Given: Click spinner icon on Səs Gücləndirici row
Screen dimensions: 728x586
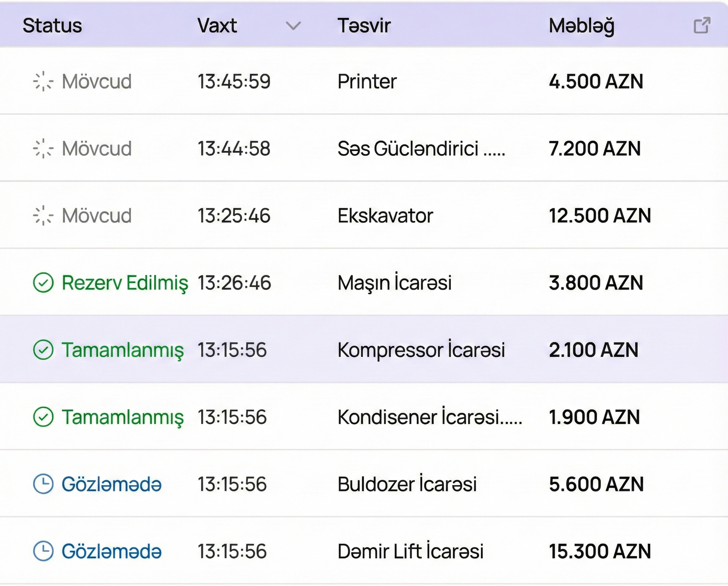Looking at the screenshot, I should pyautogui.click(x=43, y=149).
